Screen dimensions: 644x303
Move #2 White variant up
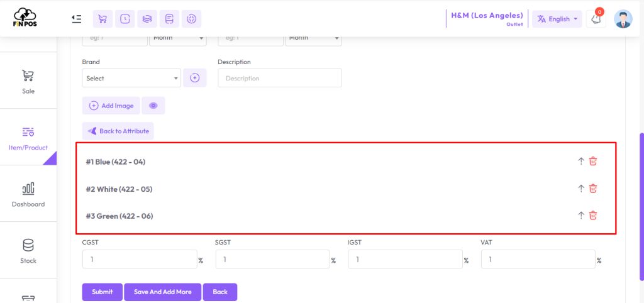pos(580,189)
